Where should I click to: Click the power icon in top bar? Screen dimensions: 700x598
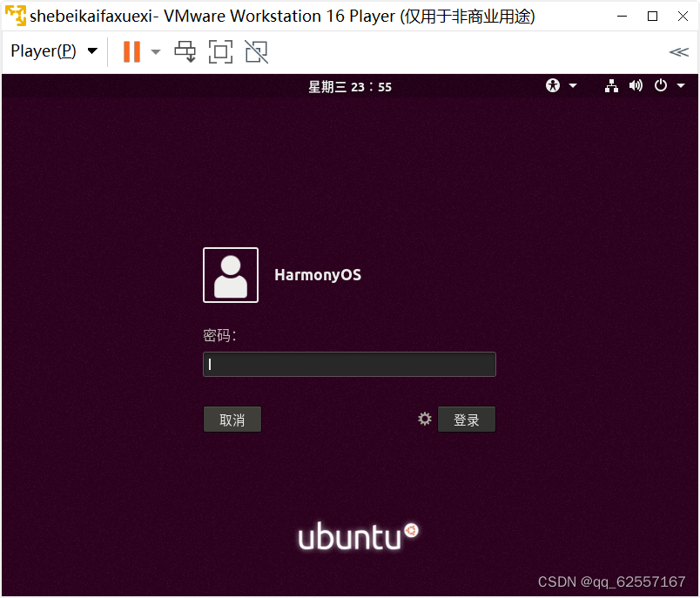(660, 85)
